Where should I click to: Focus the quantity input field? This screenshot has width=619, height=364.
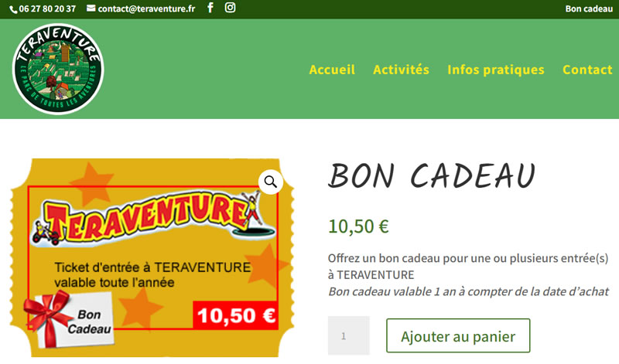point(349,335)
